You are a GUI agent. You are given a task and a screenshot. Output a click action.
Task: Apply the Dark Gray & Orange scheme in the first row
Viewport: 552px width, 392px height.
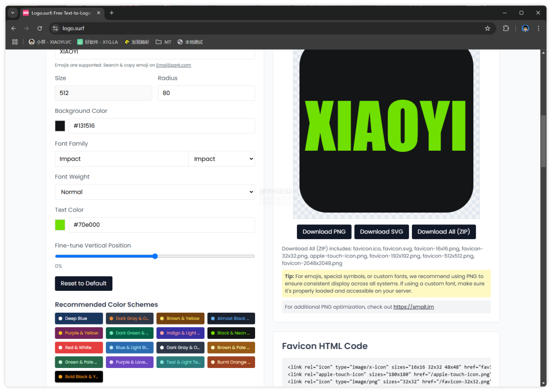(129, 318)
